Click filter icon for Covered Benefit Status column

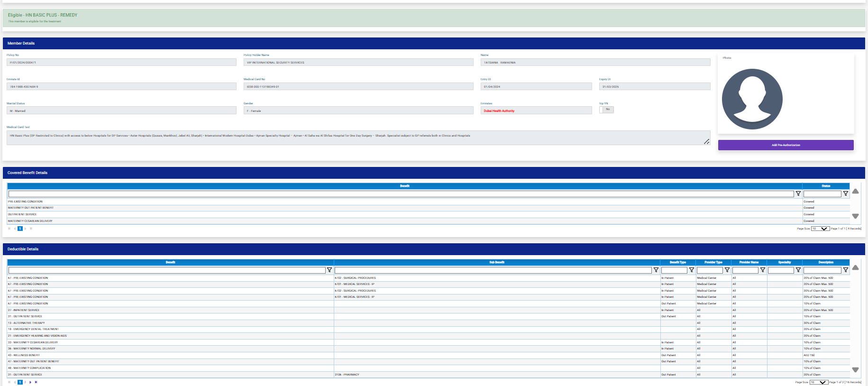point(846,194)
